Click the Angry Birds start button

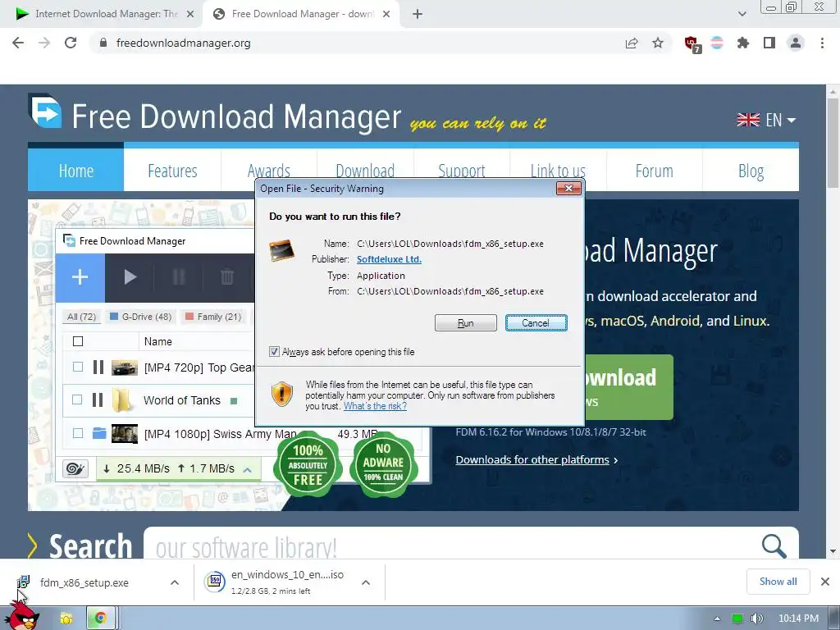coord(21,616)
